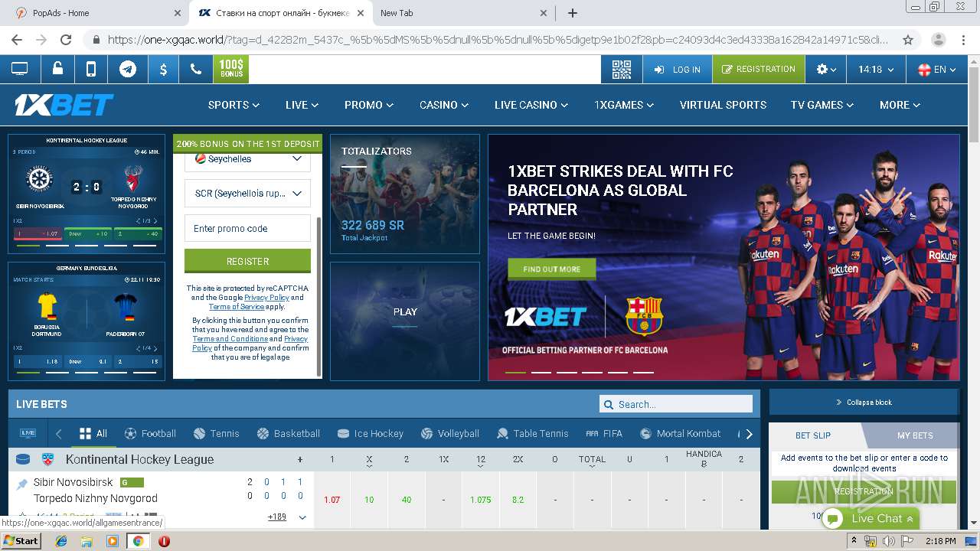Image resolution: width=980 pixels, height=551 pixels.
Task: Select the Basketball live tab
Action: pos(289,433)
